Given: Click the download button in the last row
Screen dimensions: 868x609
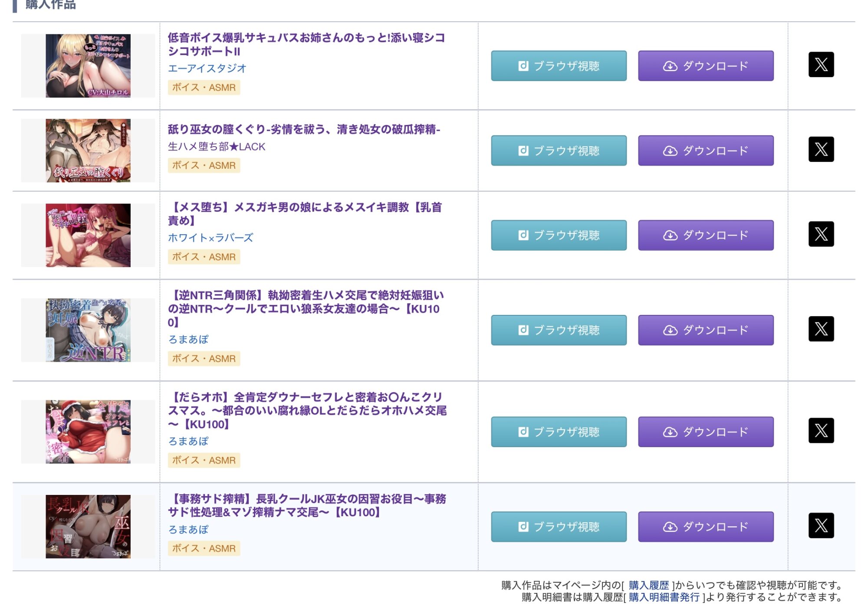Looking at the screenshot, I should [x=705, y=527].
